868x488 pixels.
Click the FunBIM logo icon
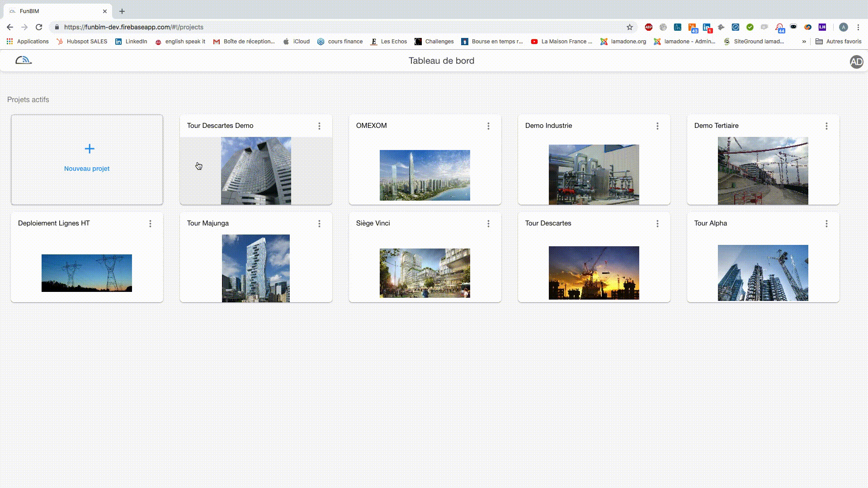23,60
